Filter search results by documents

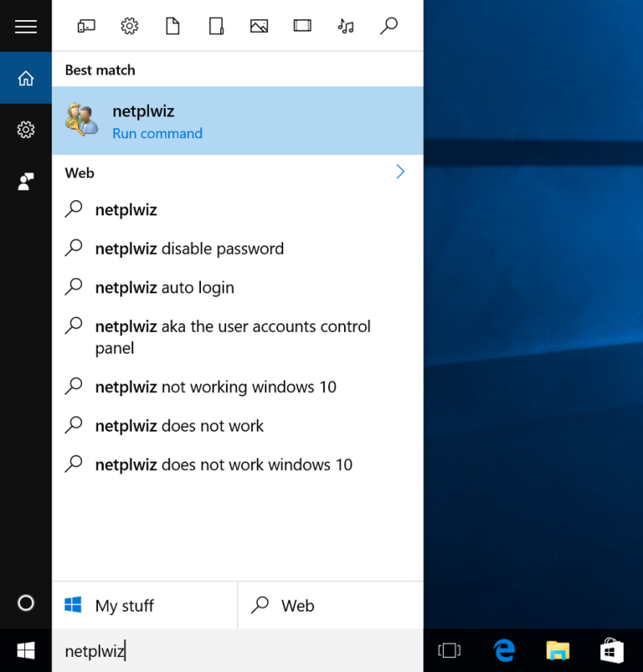[x=171, y=26]
